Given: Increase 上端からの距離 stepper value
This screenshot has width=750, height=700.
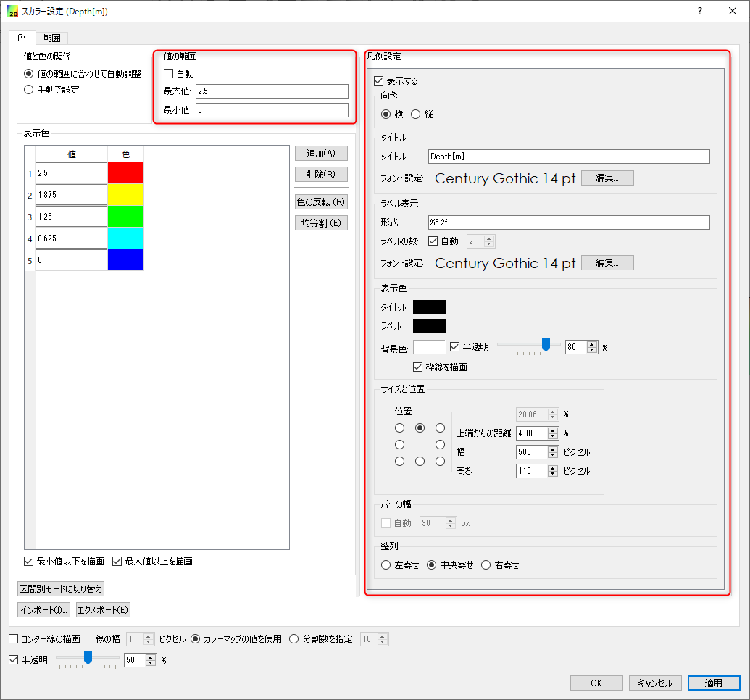Looking at the screenshot, I should [554, 430].
